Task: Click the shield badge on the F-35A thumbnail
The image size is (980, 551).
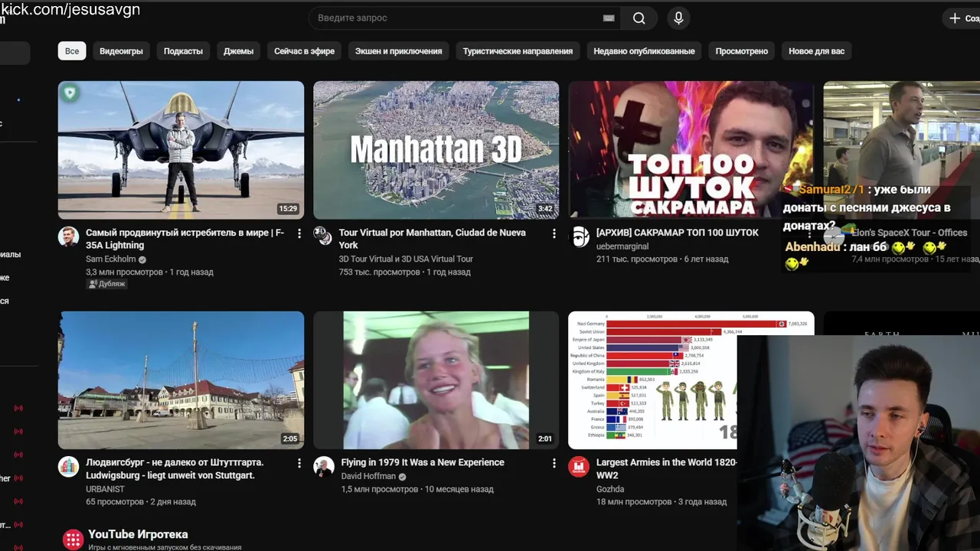Action: click(70, 93)
